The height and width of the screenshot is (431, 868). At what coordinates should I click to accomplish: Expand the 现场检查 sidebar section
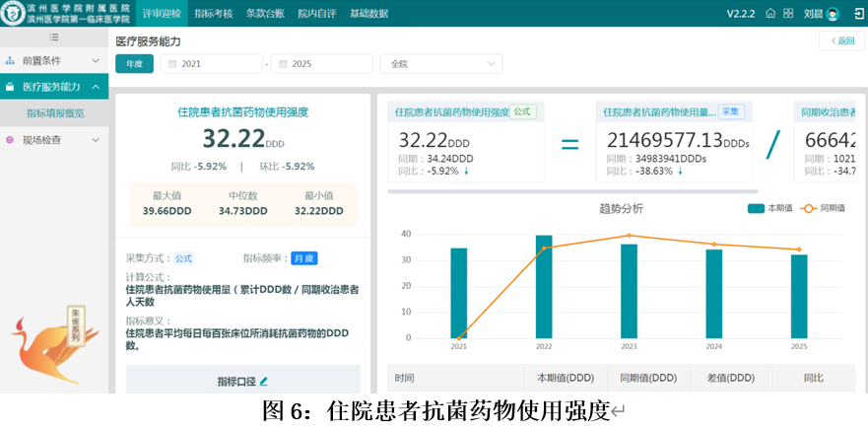click(54, 140)
